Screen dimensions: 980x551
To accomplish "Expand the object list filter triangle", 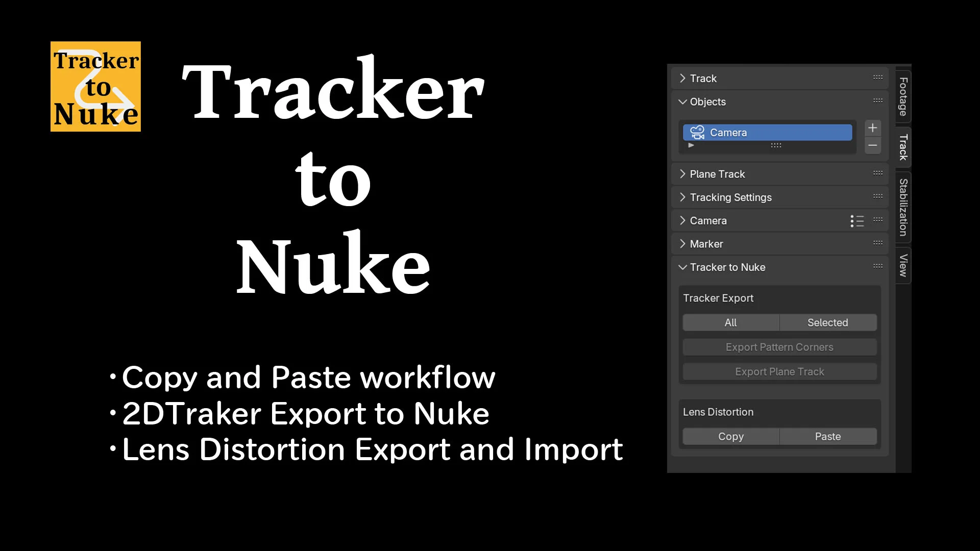I will [x=691, y=145].
